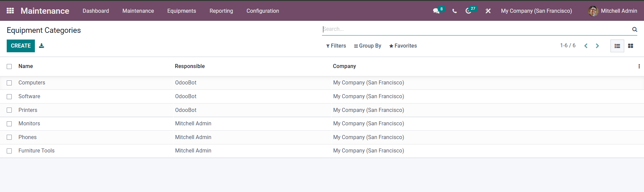Open the activities clock icon
644x192 pixels.
click(468, 11)
